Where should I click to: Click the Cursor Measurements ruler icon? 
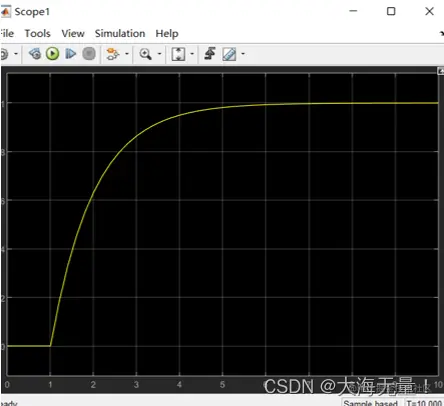230,54
